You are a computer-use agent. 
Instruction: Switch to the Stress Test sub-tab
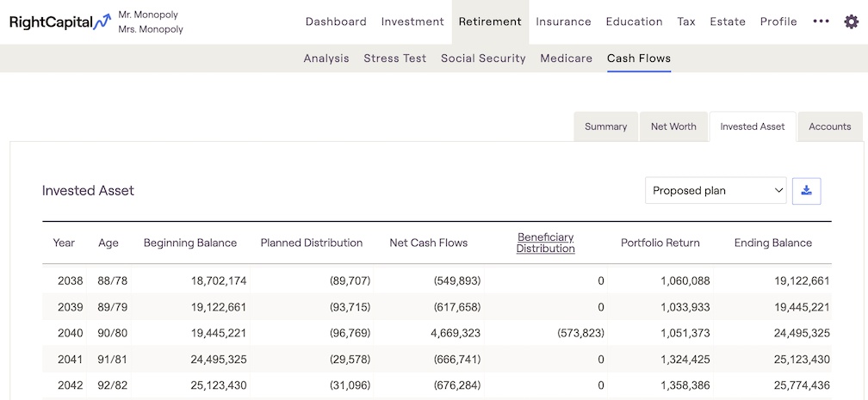395,58
